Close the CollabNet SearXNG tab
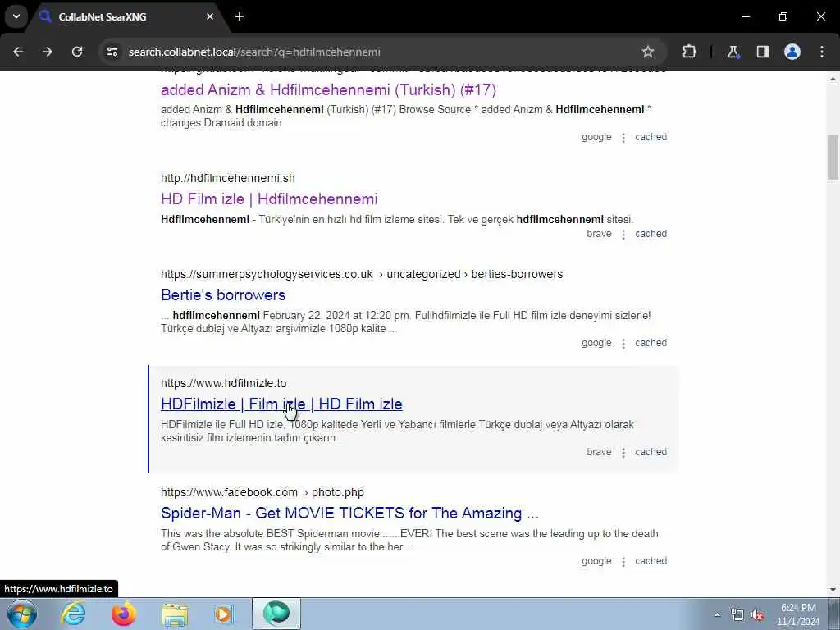Viewport: 840px width, 630px height. click(x=210, y=16)
